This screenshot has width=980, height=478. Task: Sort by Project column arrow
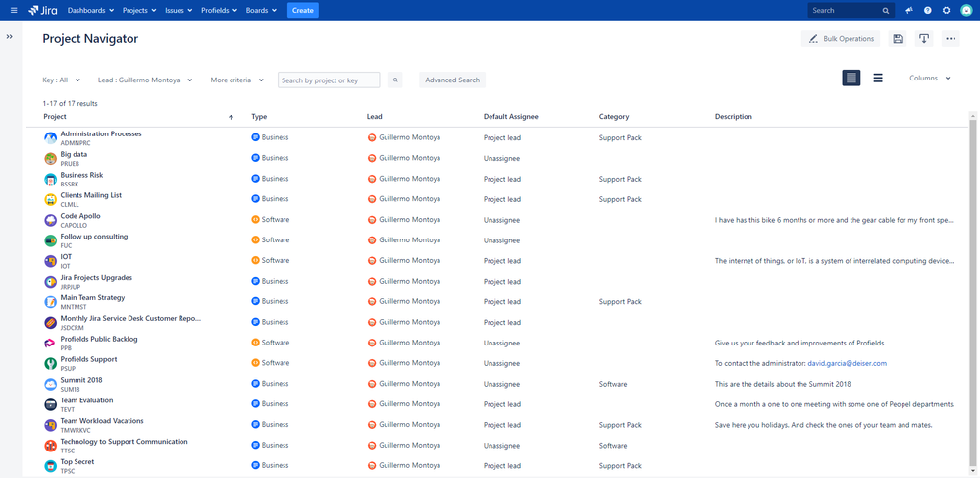click(231, 117)
